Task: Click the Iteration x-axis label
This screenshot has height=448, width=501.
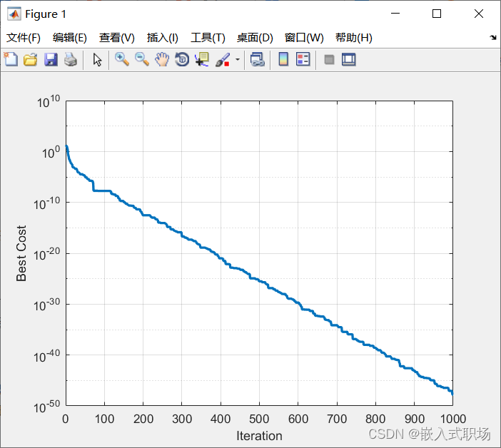Action: (259, 436)
